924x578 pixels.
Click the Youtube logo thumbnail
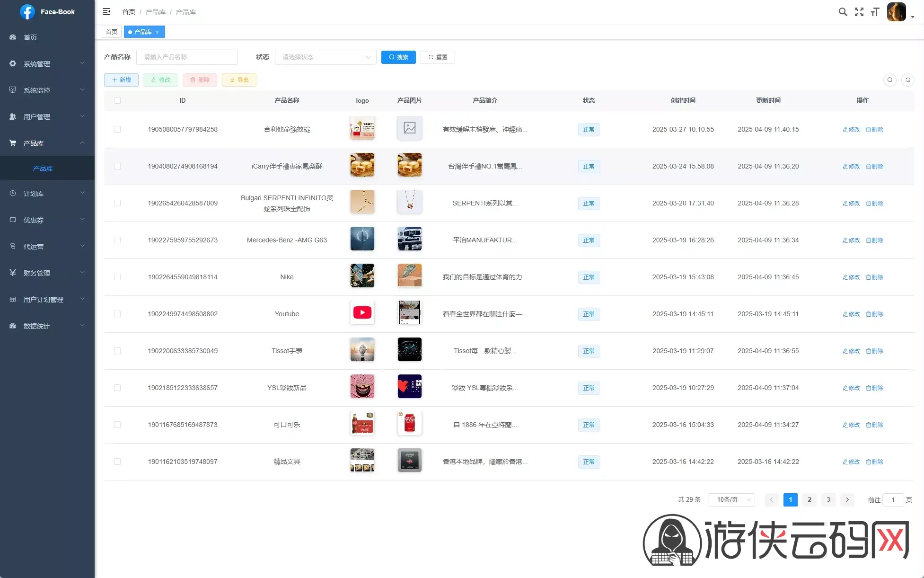click(x=362, y=312)
